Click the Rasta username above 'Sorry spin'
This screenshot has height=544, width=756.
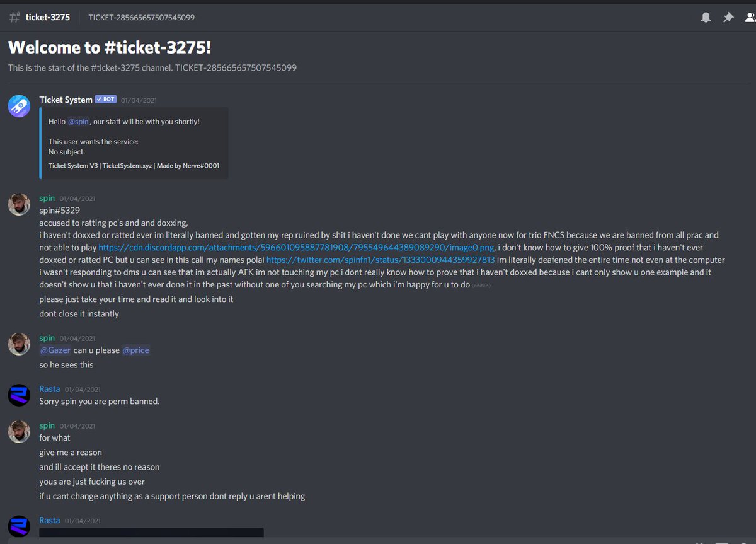click(50, 389)
